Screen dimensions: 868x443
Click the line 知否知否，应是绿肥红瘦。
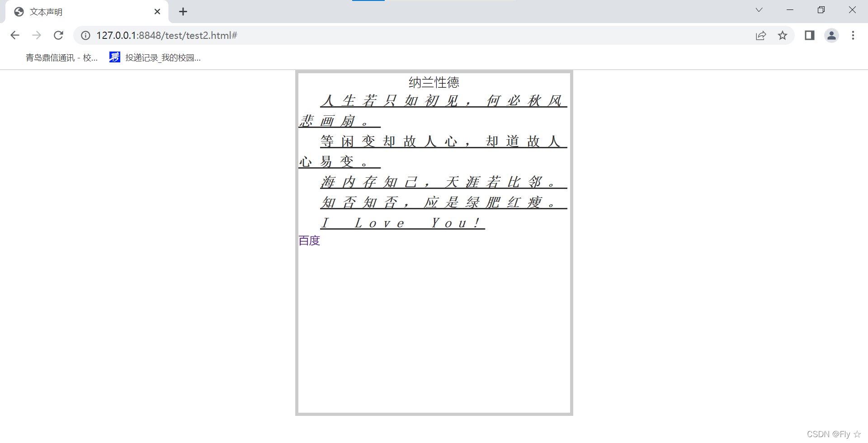tap(443, 202)
